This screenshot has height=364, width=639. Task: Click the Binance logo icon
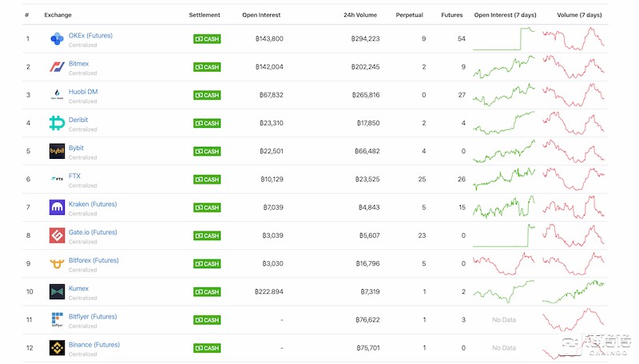57,348
